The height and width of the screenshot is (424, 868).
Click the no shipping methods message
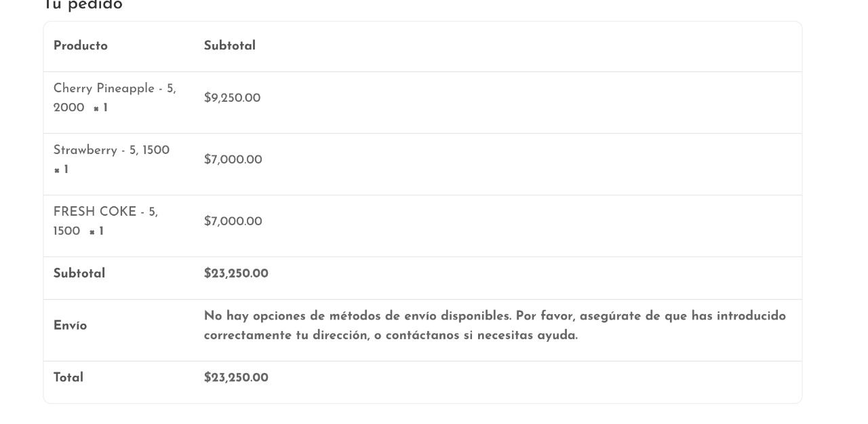tap(495, 326)
